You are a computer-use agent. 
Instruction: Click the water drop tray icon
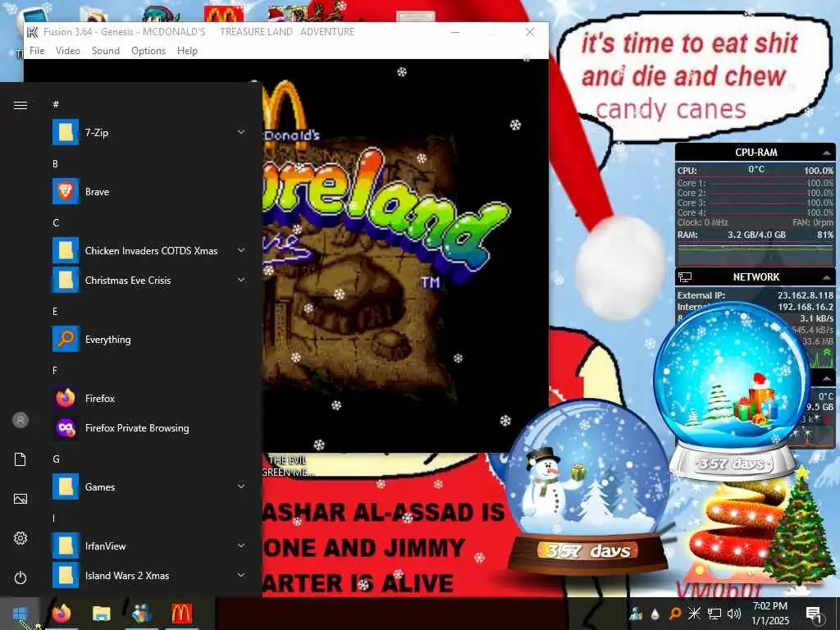(655, 614)
